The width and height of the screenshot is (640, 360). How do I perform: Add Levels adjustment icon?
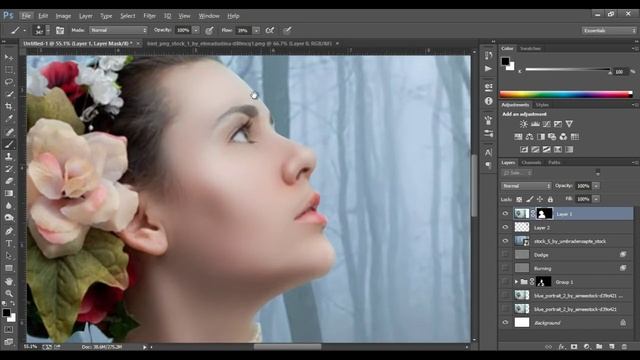535,124
